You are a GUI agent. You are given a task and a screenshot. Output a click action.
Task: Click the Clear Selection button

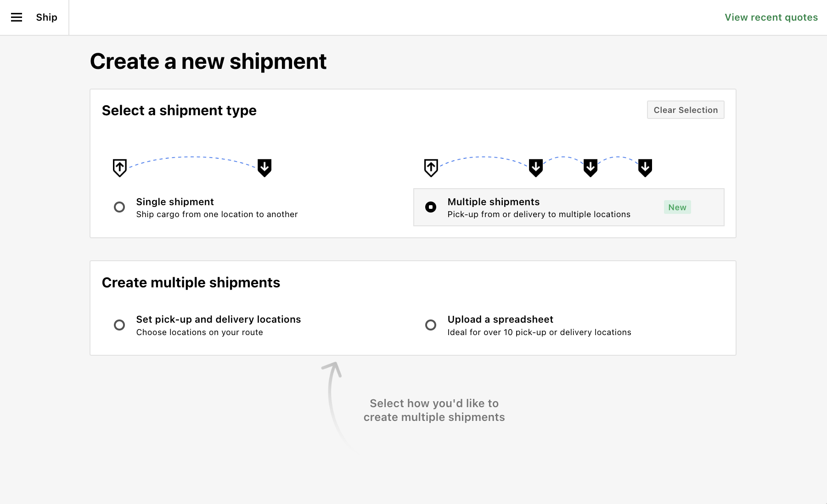686,110
